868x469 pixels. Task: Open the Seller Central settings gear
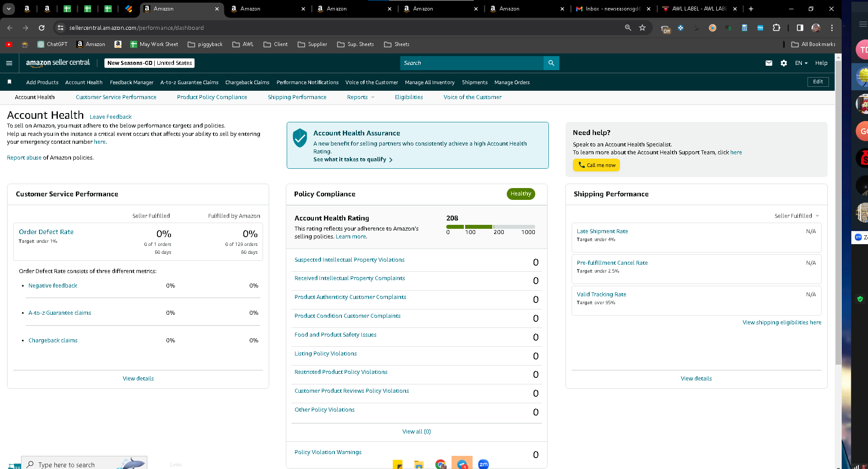click(784, 63)
